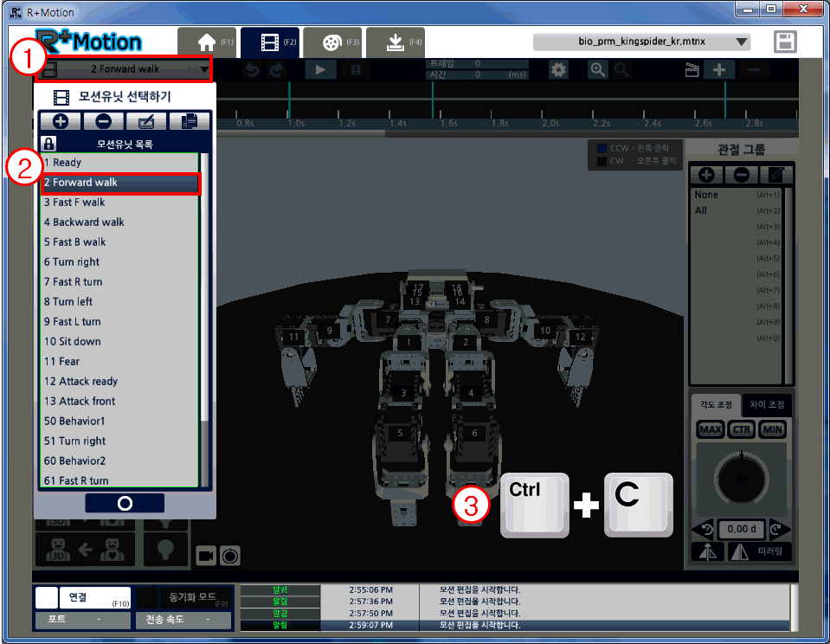Switch to the home tab (F1)
830x644 pixels.
pyautogui.click(x=207, y=42)
